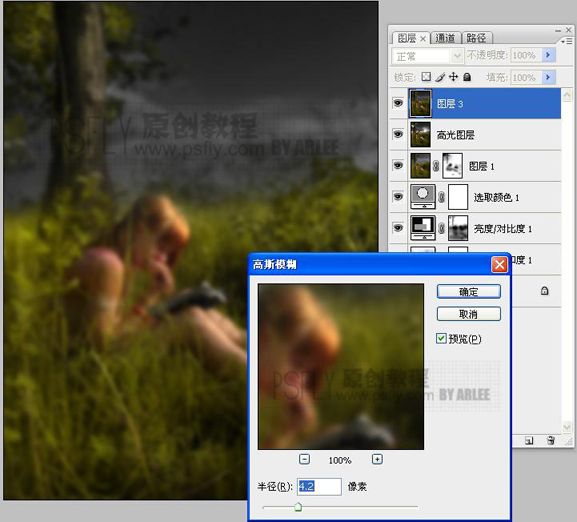Select the 亮度/对比度 1 layer name
Screen dimensions: 577x522
pos(503,229)
